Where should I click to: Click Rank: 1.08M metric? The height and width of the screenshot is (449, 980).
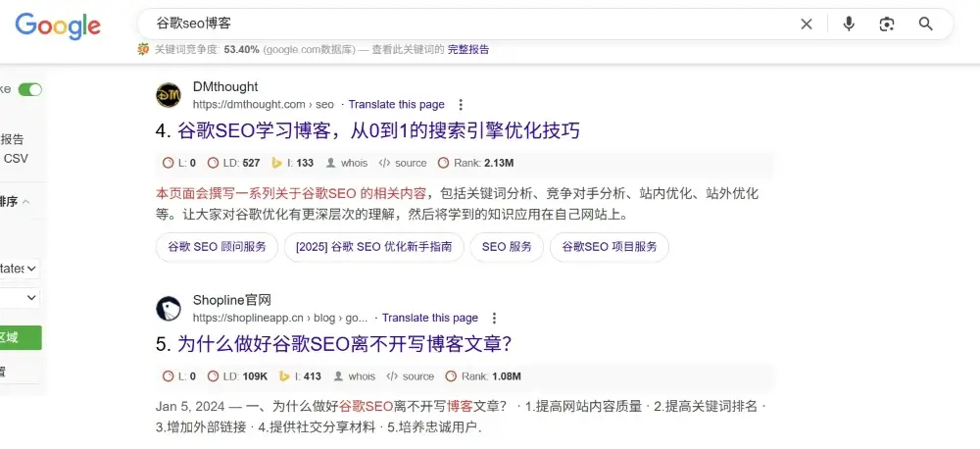[x=483, y=376]
